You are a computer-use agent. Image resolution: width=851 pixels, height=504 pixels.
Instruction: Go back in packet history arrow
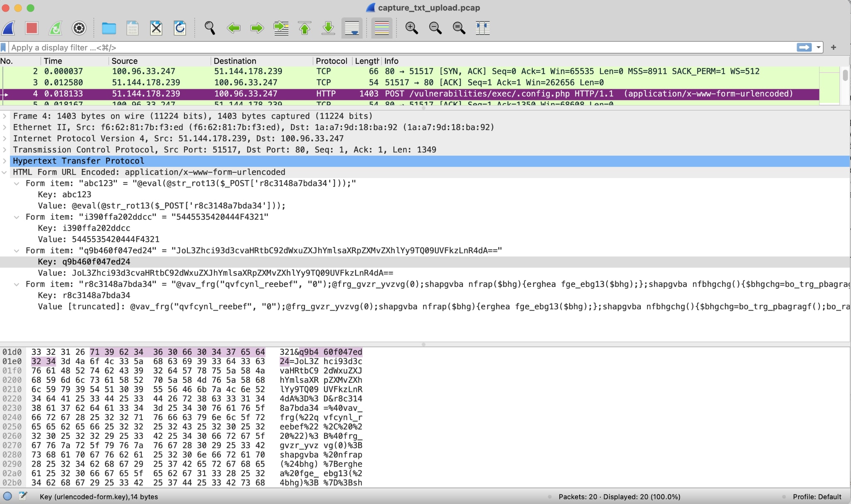pyautogui.click(x=234, y=28)
